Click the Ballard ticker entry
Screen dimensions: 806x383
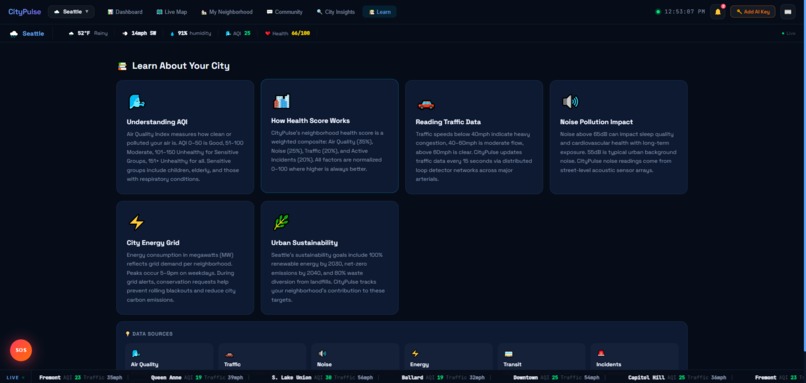click(444, 377)
